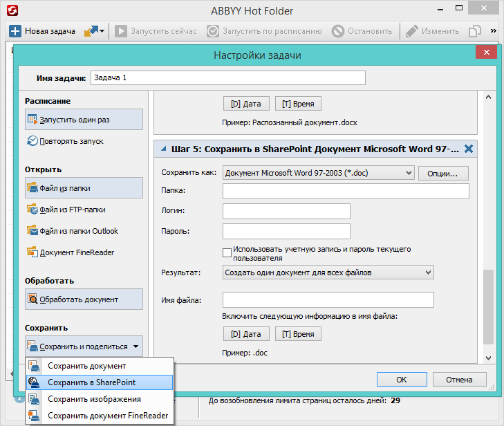Minimize the ABBYY Hot Folder window
The width and height of the screenshot is (504, 426).
coord(440,10)
